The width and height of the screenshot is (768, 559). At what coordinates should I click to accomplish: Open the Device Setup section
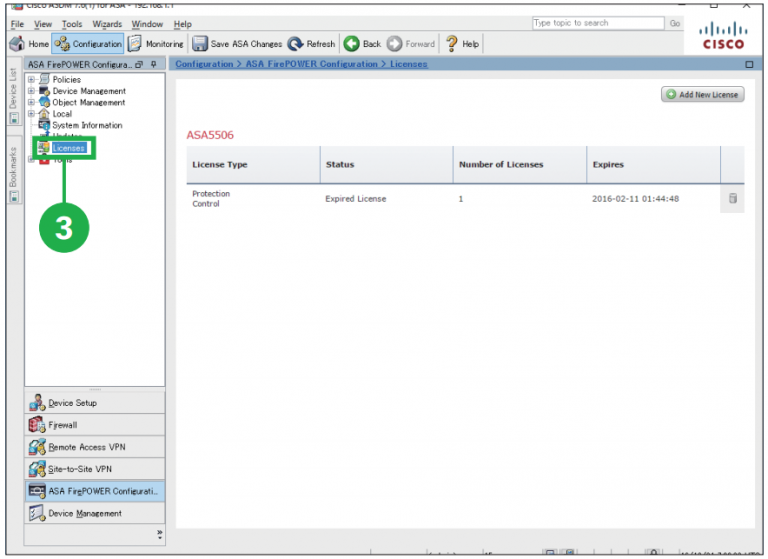coord(95,403)
